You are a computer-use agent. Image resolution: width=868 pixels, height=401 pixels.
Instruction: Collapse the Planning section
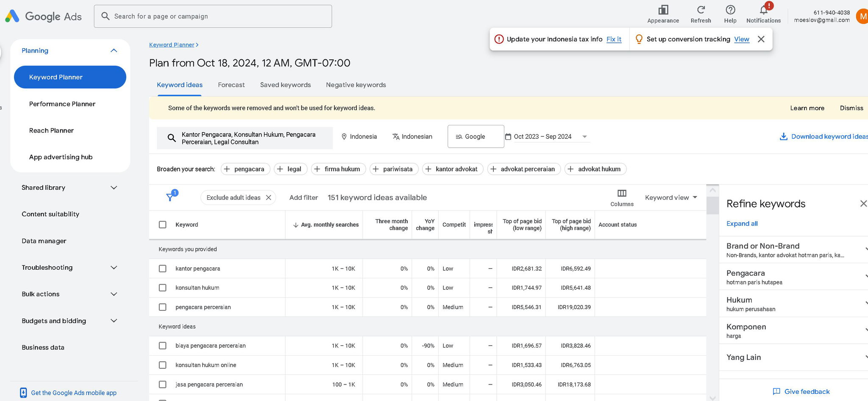tap(114, 50)
